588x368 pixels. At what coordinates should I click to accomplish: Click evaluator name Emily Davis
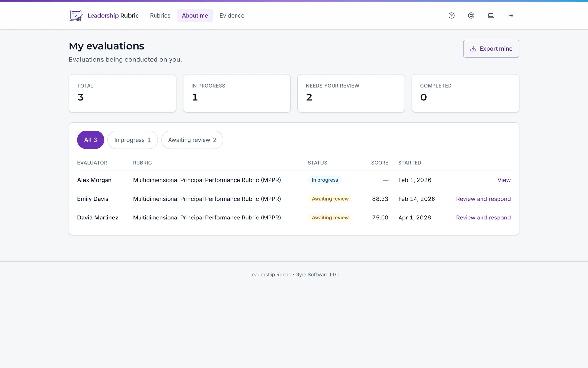[x=93, y=199]
